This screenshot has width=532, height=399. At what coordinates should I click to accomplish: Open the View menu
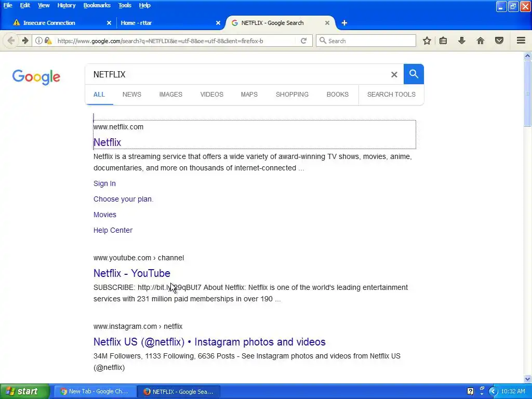tap(44, 5)
